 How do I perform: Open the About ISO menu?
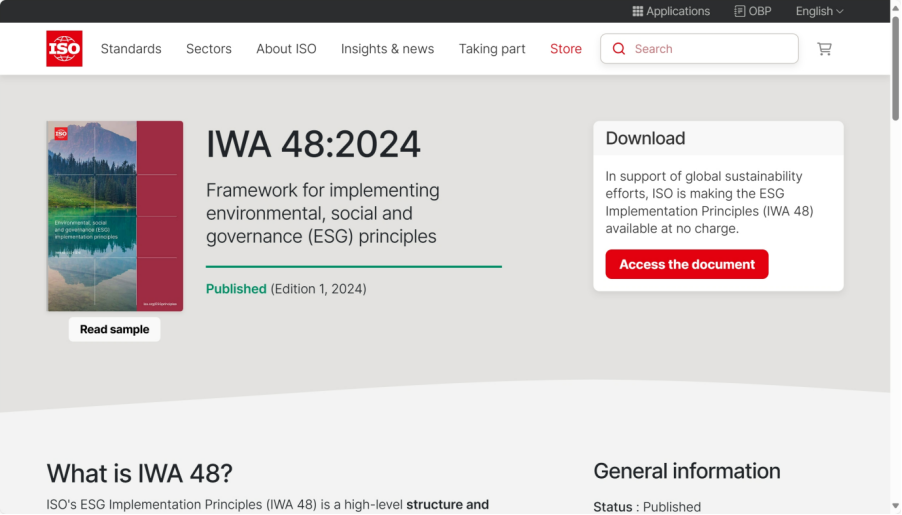[286, 49]
